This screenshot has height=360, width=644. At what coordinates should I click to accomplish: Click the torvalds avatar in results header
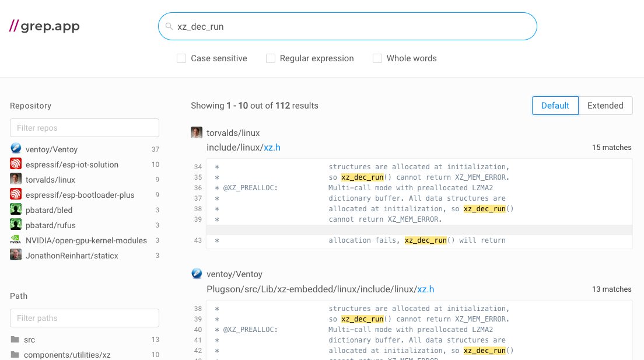(x=197, y=132)
